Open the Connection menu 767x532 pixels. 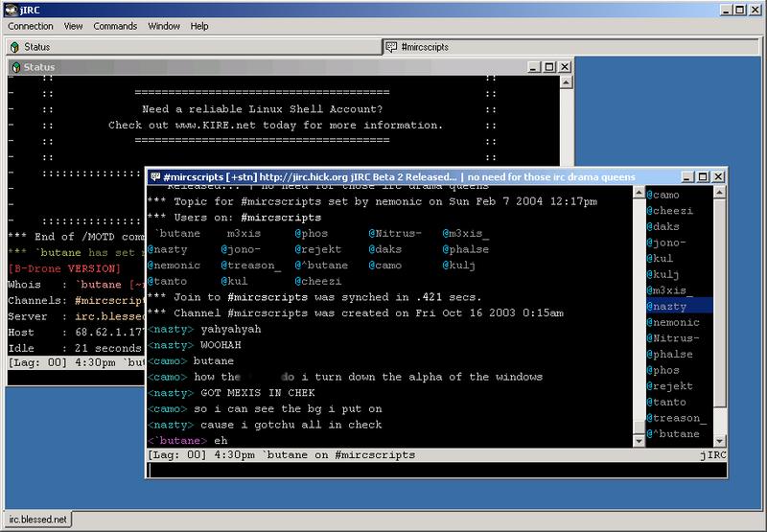[31, 26]
